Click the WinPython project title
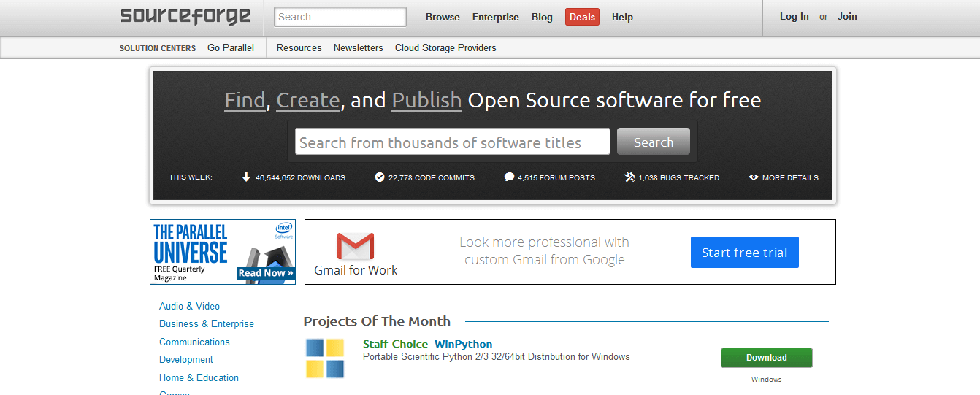Viewport: 980px width, 395px height. pyautogui.click(x=464, y=344)
